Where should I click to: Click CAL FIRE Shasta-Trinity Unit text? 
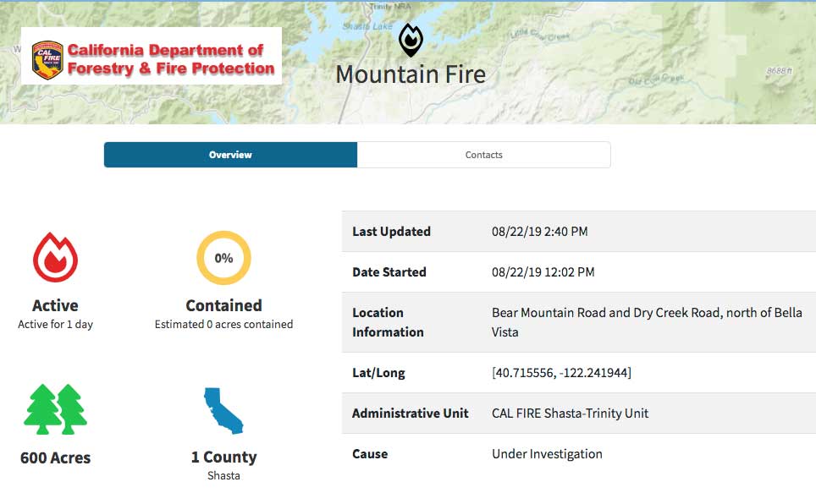pos(571,414)
